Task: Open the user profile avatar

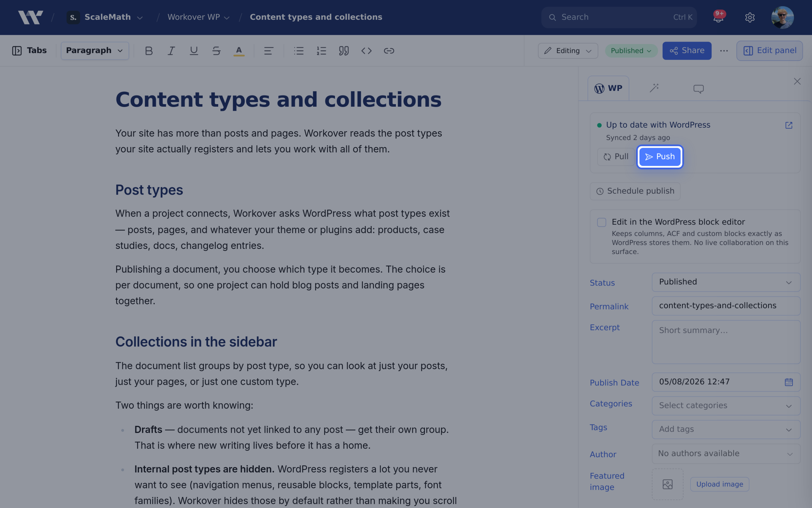Action: pyautogui.click(x=783, y=17)
